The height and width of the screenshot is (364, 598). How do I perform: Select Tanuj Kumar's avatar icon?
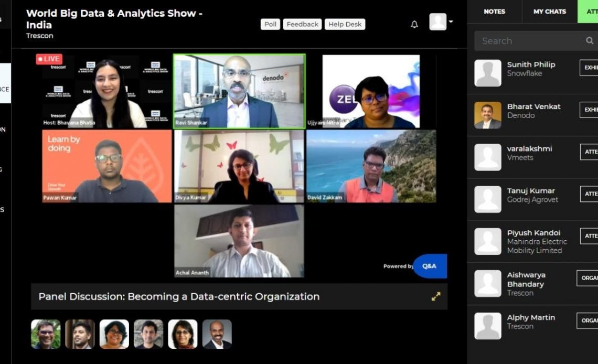pyautogui.click(x=488, y=199)
